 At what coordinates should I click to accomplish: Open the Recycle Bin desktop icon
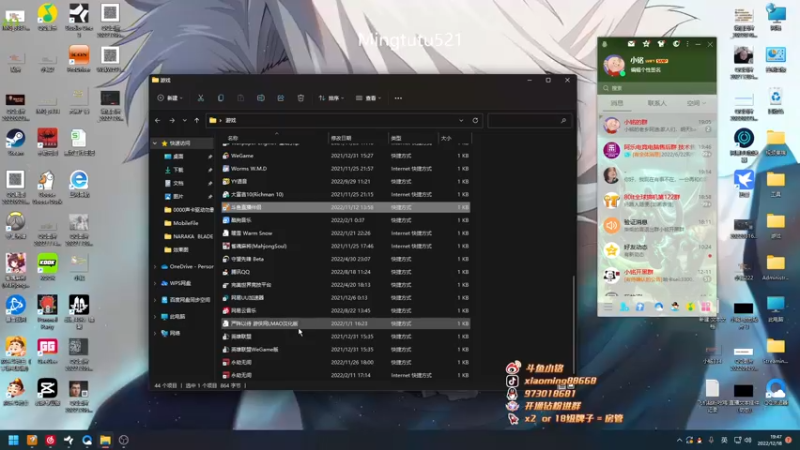pos(776,101)
